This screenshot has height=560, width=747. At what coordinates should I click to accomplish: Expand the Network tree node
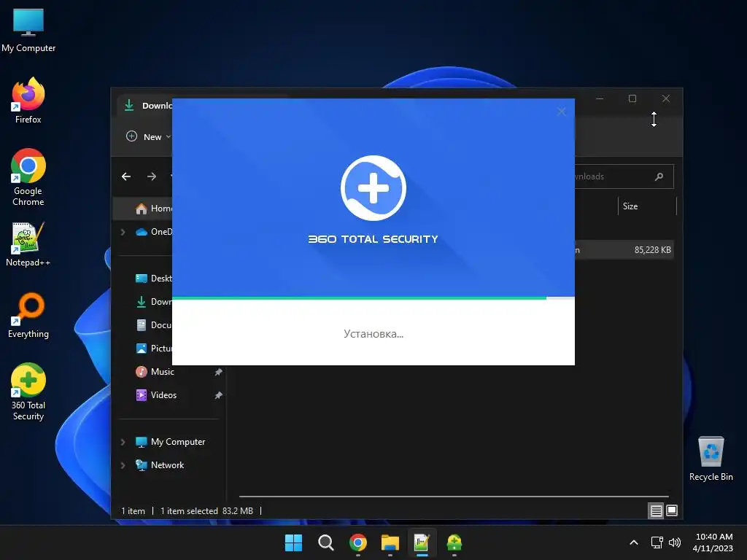pyautogui.click(x=123, y=465)
